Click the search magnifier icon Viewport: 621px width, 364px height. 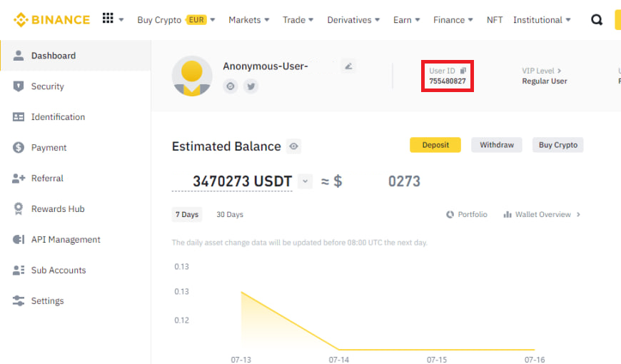click(597, 20)
